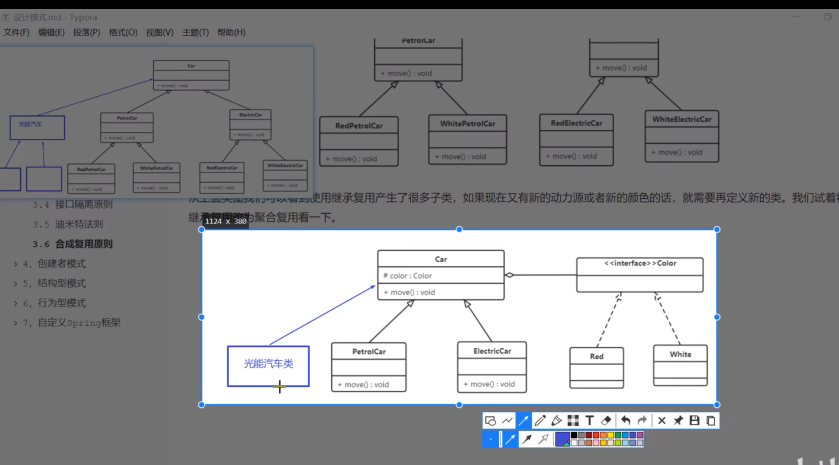Pick the pink color swatch
Image resolution: width=839 pixels, height=465 pixels.
pyautogui.click(x=596, y=443)
